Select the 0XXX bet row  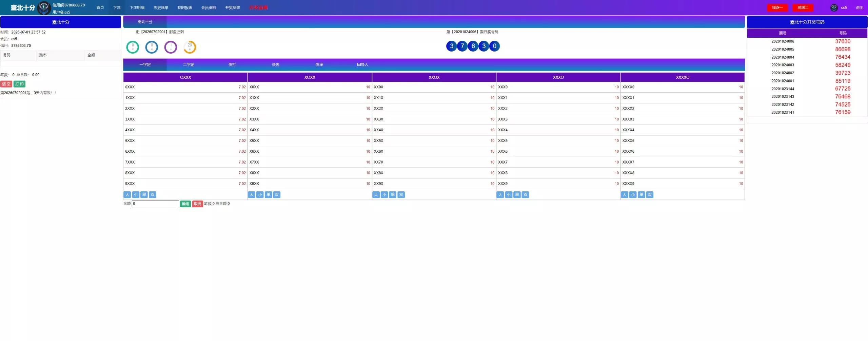point(185,87)
